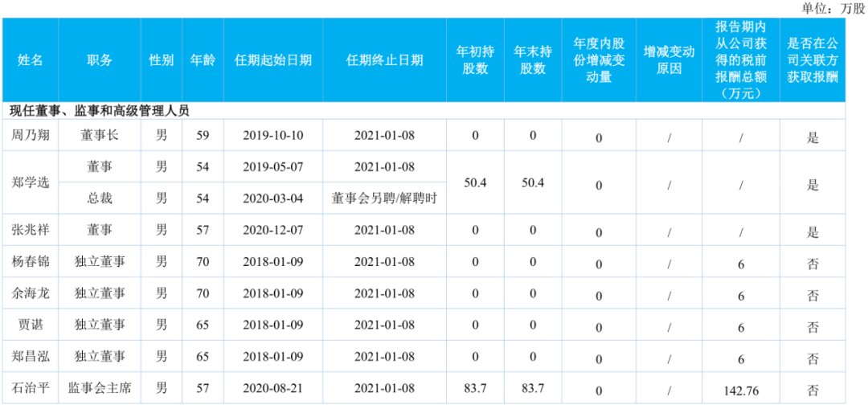Click the 任期起始日期 column header
The image size is (868, 405).
(x=273, y=60)
